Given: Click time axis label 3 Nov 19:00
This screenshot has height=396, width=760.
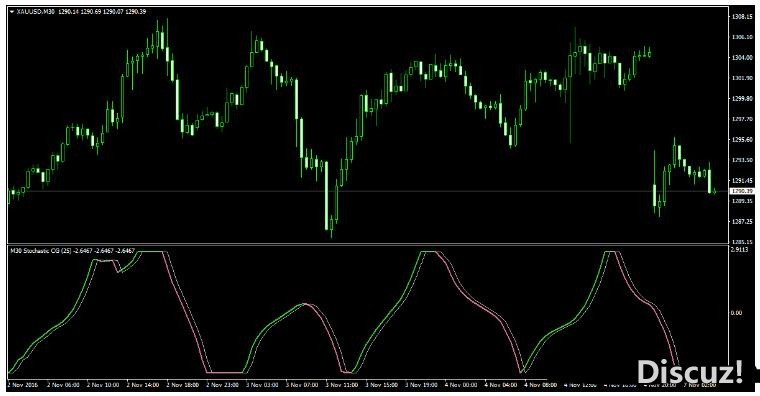Looking at the screenshot, I should [421, 385].
